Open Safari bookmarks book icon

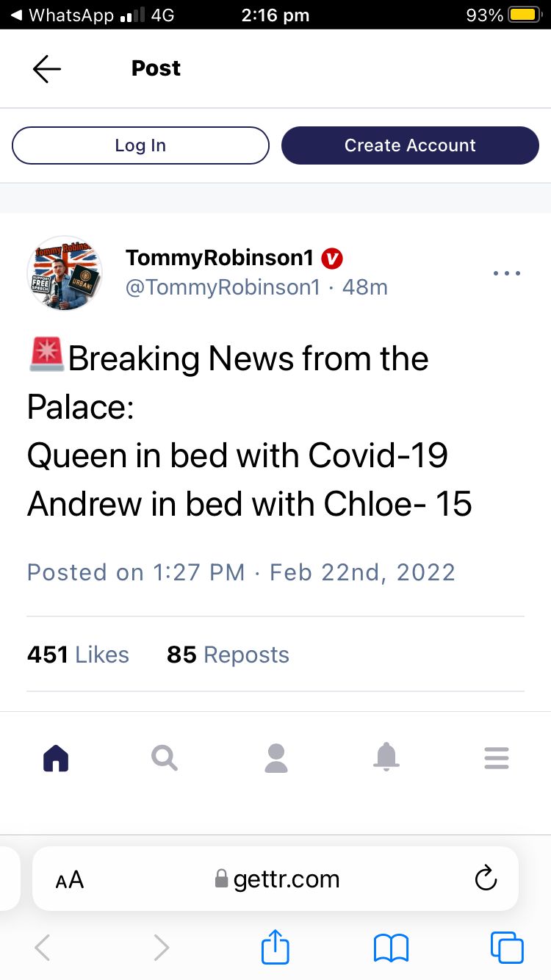click(x=391, y=948)
